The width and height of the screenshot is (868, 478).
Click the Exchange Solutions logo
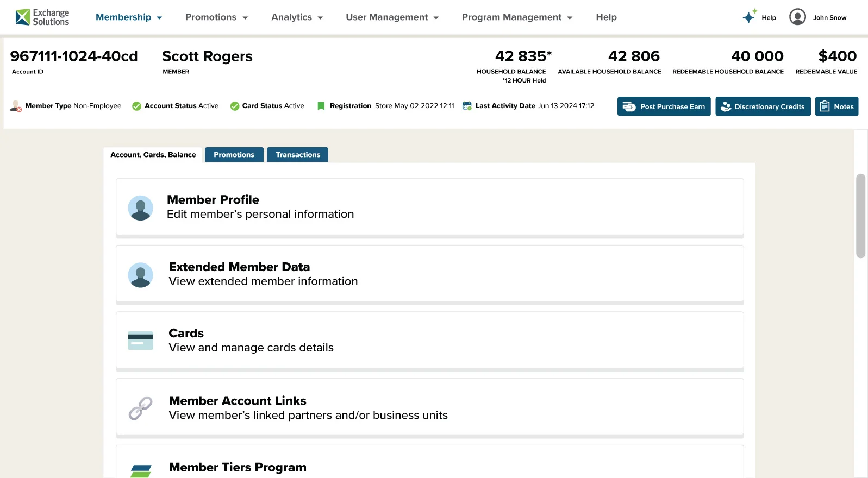point(42,17)
